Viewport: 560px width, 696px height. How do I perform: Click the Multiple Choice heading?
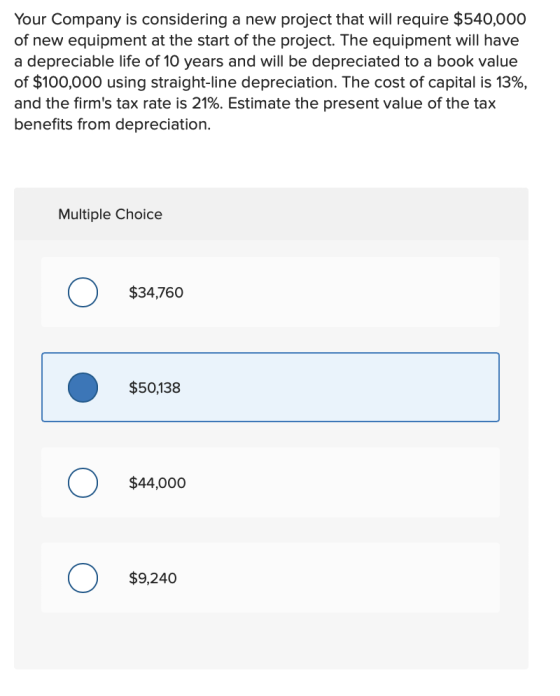pos(110,214)
